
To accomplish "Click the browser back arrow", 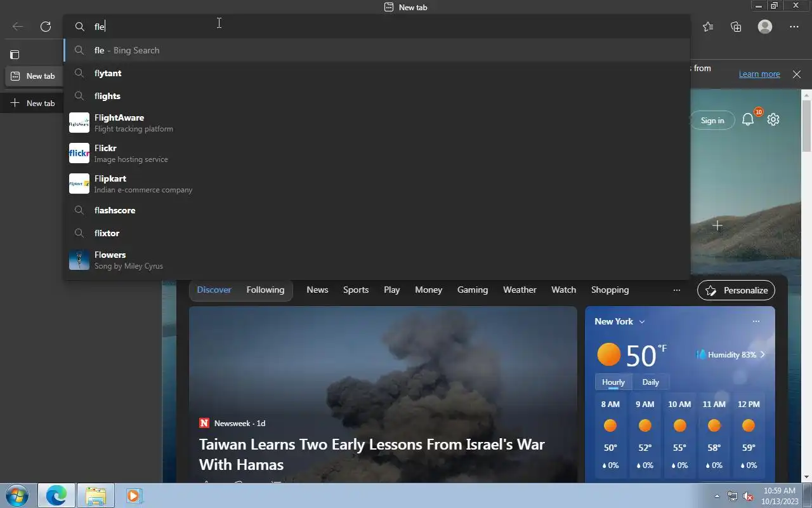I will 18,27.
